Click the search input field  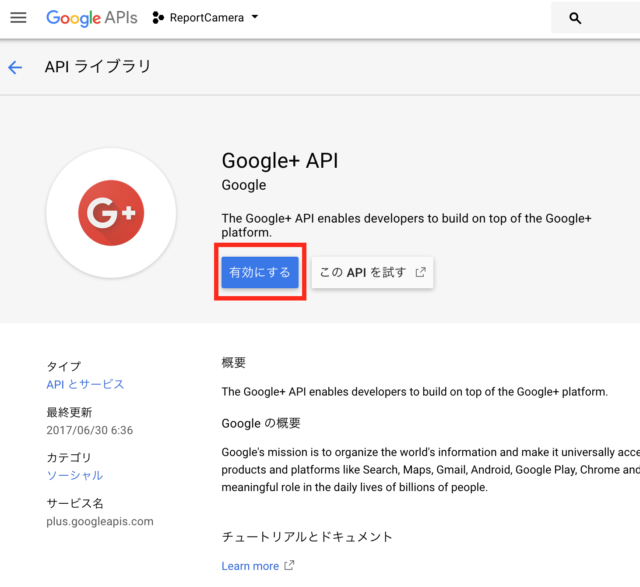(596, 18)
